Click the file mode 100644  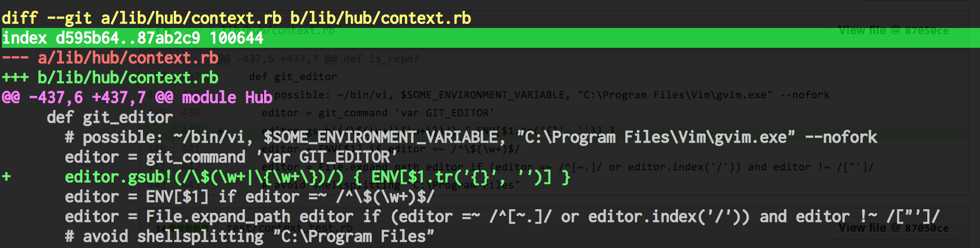point(236,38)
